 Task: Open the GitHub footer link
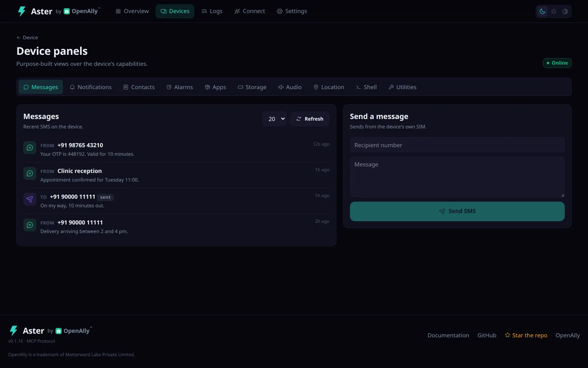pos(487,335)
